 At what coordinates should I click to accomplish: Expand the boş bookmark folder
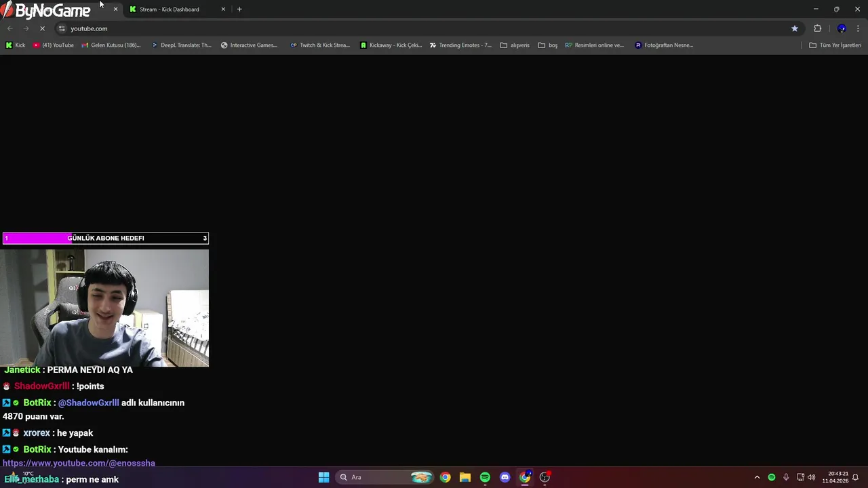click(548, 45)
